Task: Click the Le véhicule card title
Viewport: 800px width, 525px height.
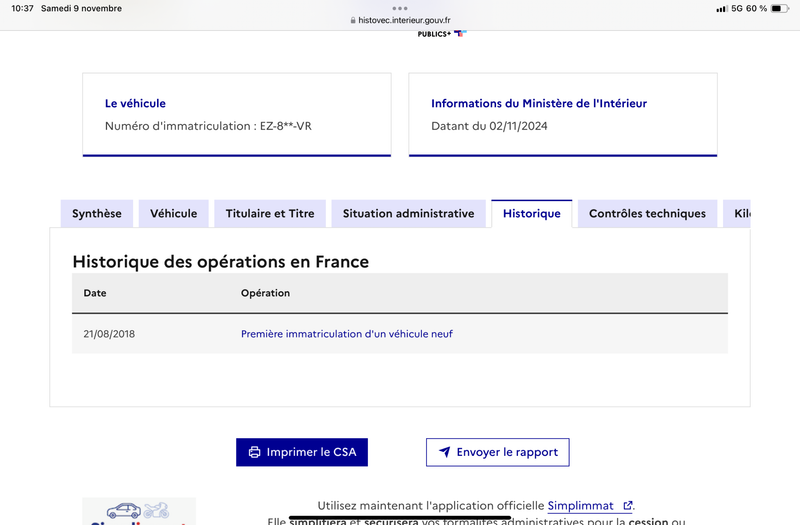Action: click(x=135, y=103)
